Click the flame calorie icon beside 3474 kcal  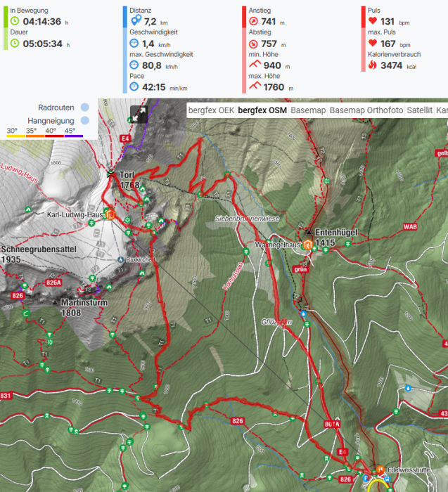[x=372, y=65]
